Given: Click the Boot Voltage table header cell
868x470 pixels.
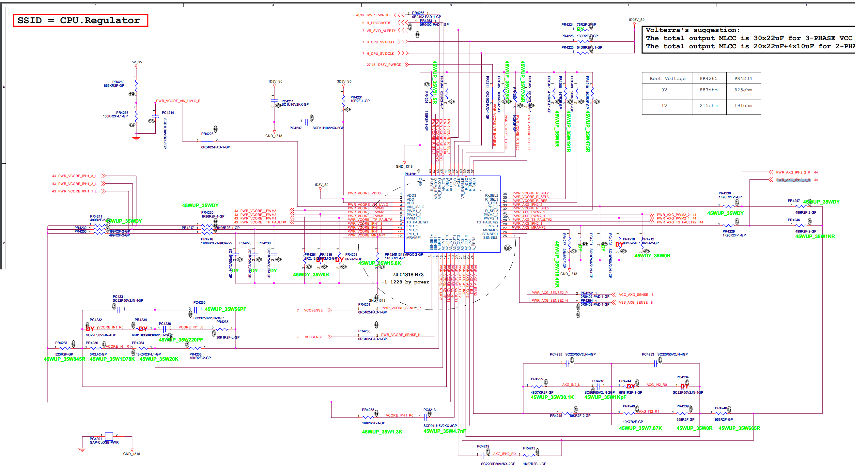Looking at the screenshot, I should [x=667, y=79].
